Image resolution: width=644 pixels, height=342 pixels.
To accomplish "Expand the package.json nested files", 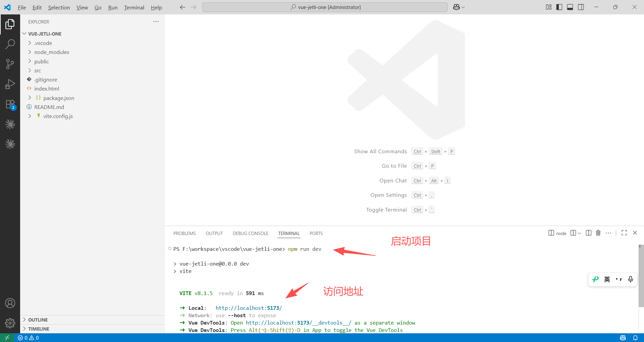I will (30, 98).
